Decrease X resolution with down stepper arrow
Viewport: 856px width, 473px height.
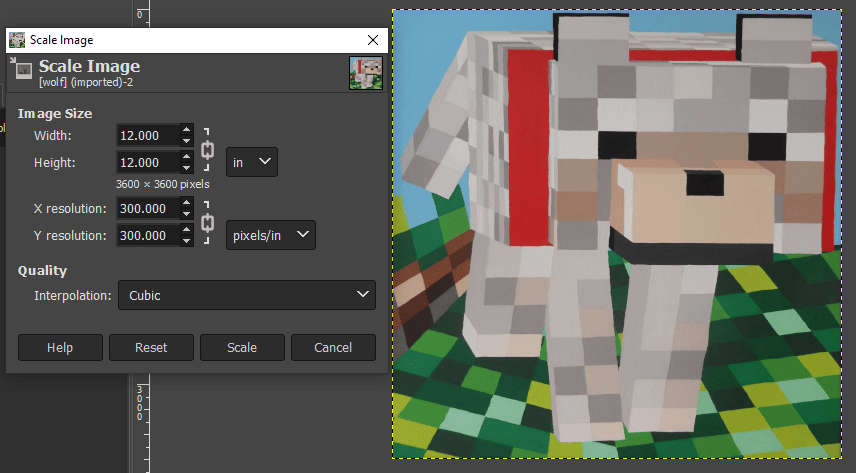coord(187,214)
